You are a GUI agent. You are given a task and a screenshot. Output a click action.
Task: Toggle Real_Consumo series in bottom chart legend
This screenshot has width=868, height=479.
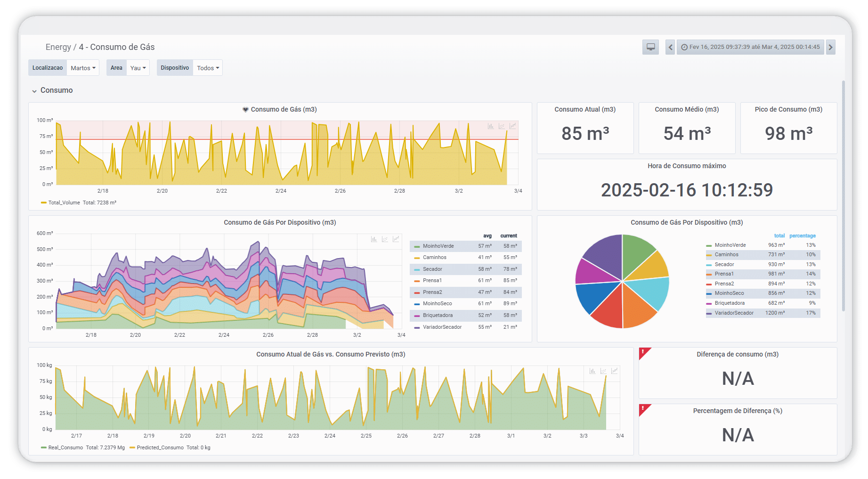pyautogui.click(x=65, y=447)
